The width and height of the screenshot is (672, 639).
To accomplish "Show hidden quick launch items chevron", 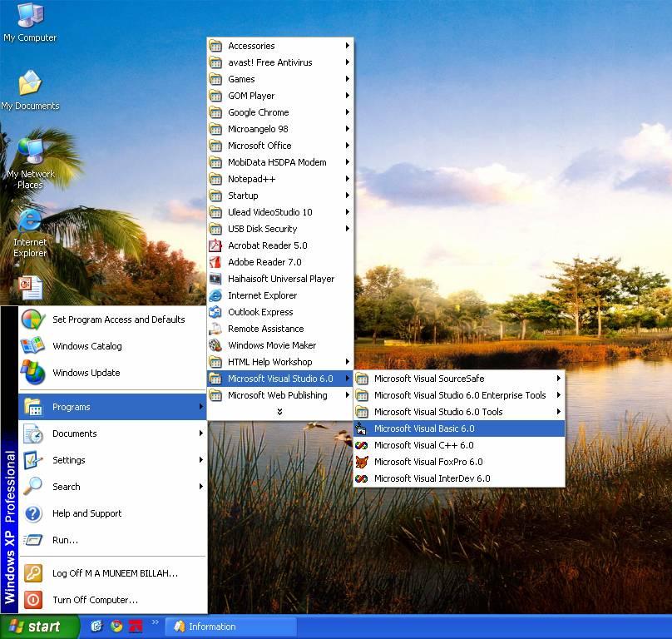I will [x=156, y=622].
